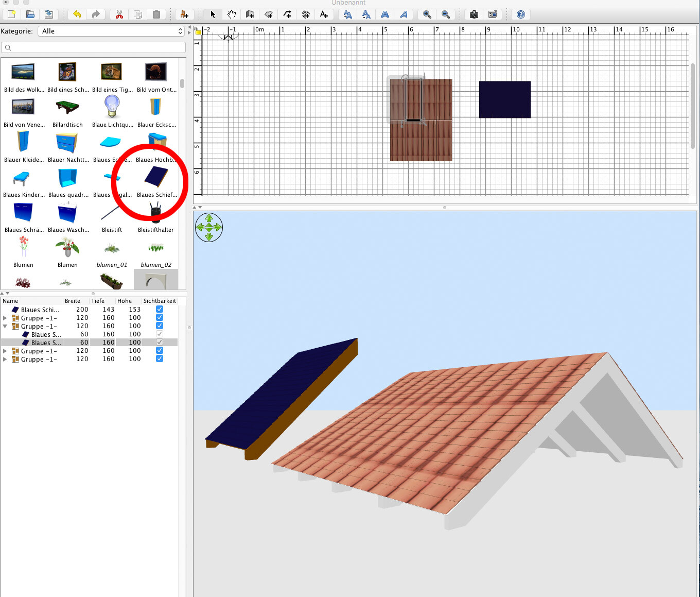Click the Add text tool
This screenshot has height=597, width=700.
(x=324, y=14)
